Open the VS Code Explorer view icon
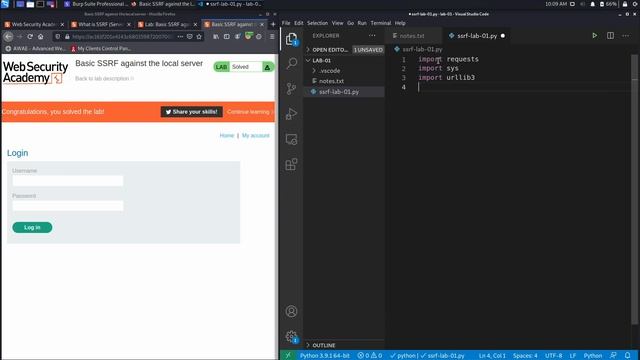This screenshot has height=360, width=640. [291, 39]
